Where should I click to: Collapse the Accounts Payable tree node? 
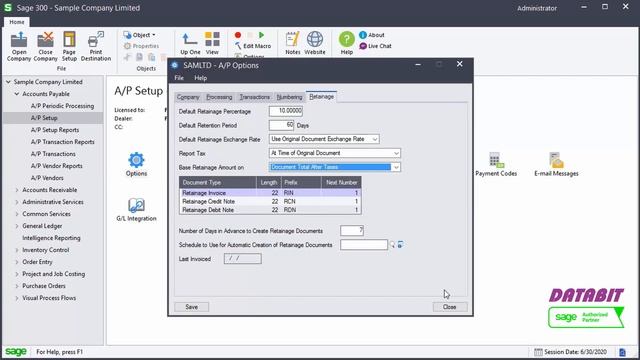click(x=17, y=94)
